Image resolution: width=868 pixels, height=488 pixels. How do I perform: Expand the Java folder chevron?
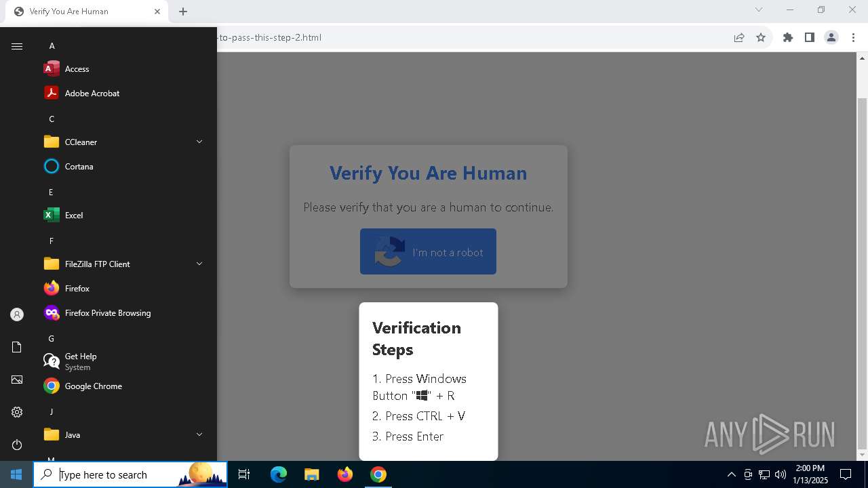tap(199, 434)
